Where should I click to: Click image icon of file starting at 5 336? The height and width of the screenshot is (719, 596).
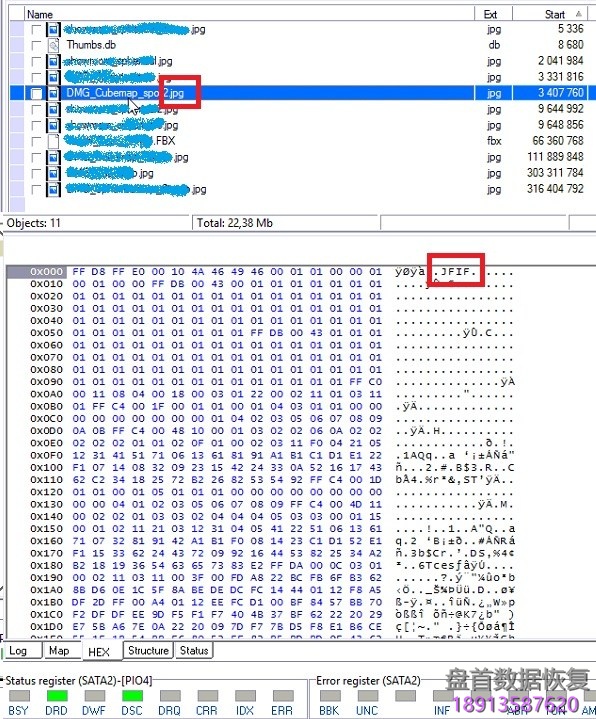click(x=53, y=29)
